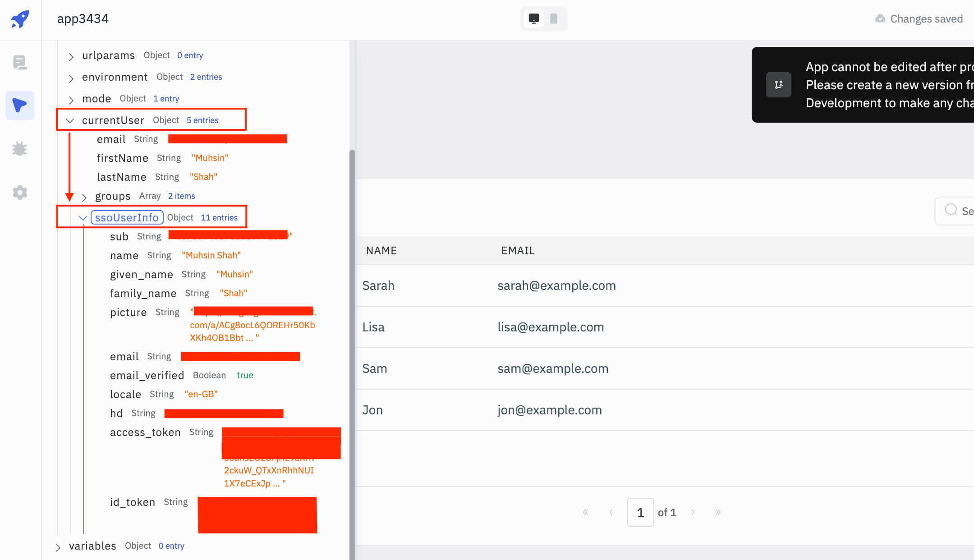This screenshot has height=560, width=974.
Task: Click the Changes saved cloud icon
Action: (880, 19)
